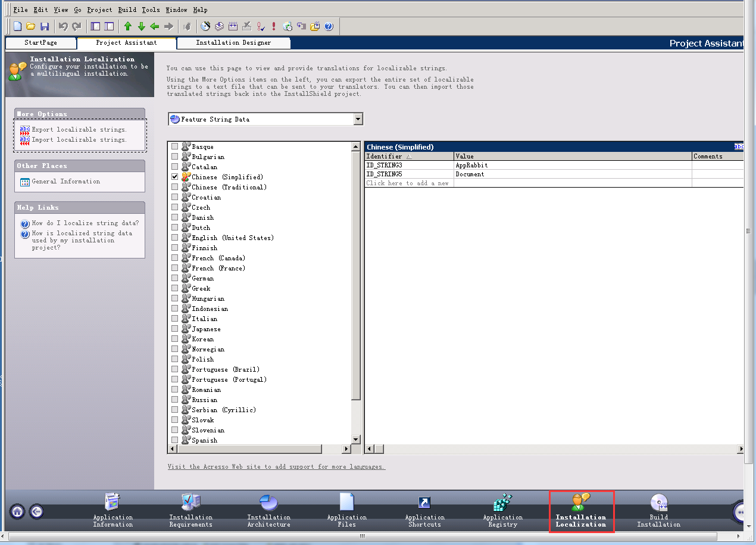756x545 pixels.
Task: Switch to the Installation Designer tab
Action: coord(233,43)
